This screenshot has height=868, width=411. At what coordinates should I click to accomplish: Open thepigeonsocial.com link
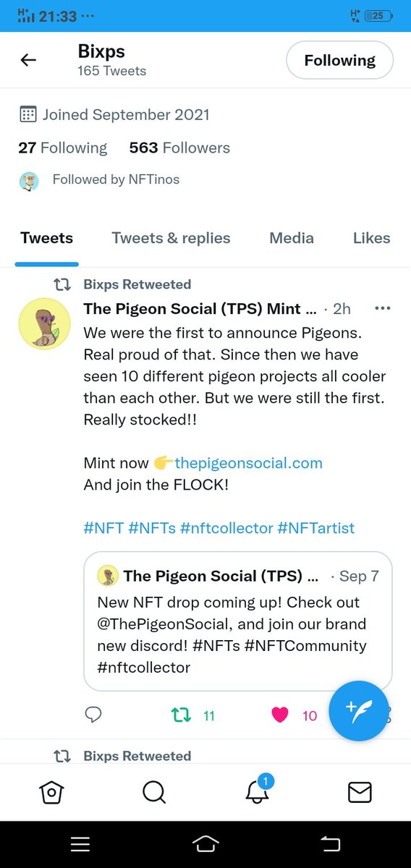point(248,463)
